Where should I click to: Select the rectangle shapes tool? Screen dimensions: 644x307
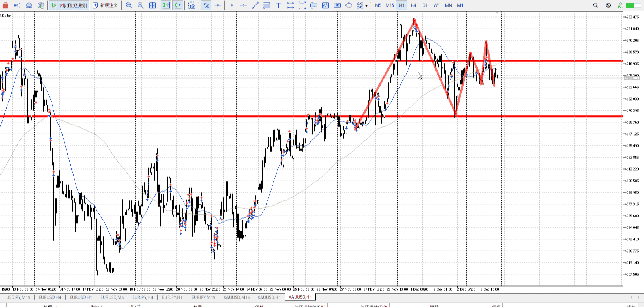pyautogui.click(x=290, y=5)
